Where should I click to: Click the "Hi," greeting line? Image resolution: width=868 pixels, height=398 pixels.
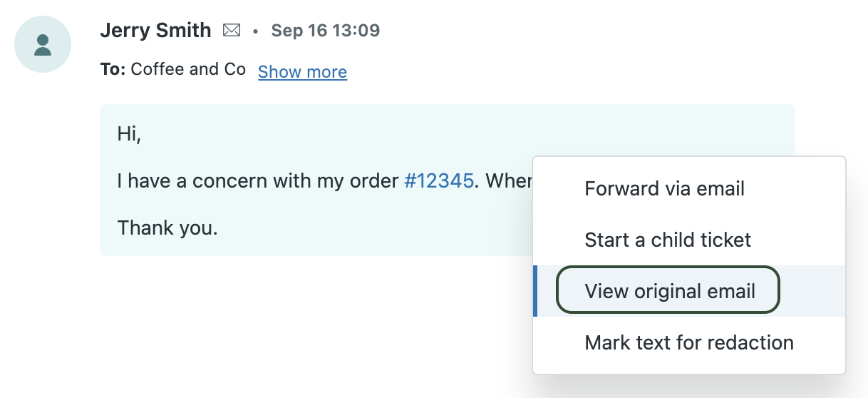pyautogui.click(x=129, y=134)
